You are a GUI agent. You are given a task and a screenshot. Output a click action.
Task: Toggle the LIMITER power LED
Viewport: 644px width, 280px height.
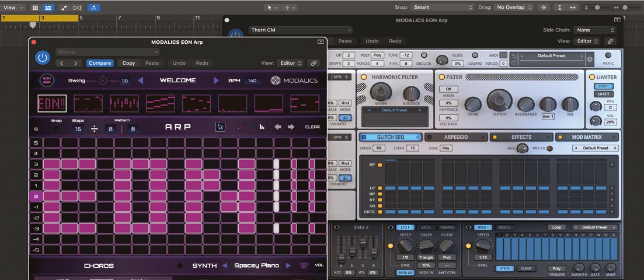pos(592,77)
